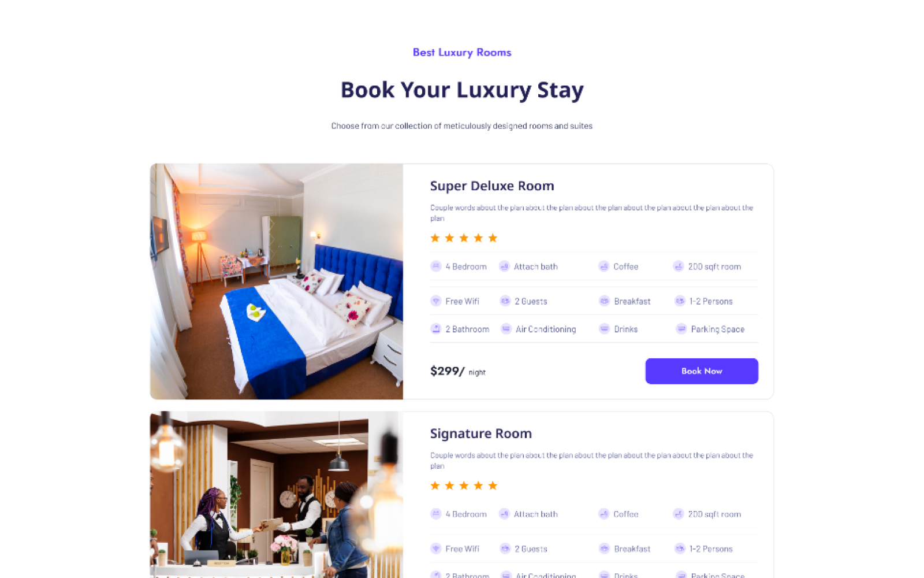
Task: Click the Free Wifi icon in Super Deluxe Room
Action: 436,301
